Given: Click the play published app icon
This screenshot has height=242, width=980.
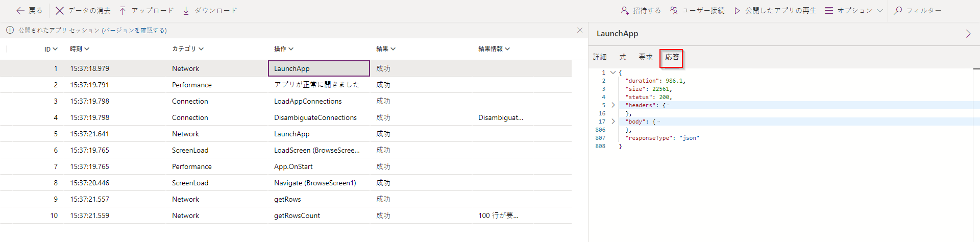Looking at the screenshot, I should click(737, 11).
